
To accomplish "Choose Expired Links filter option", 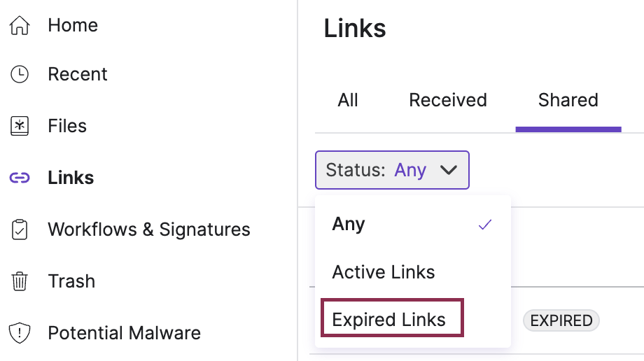I will 392,320.
